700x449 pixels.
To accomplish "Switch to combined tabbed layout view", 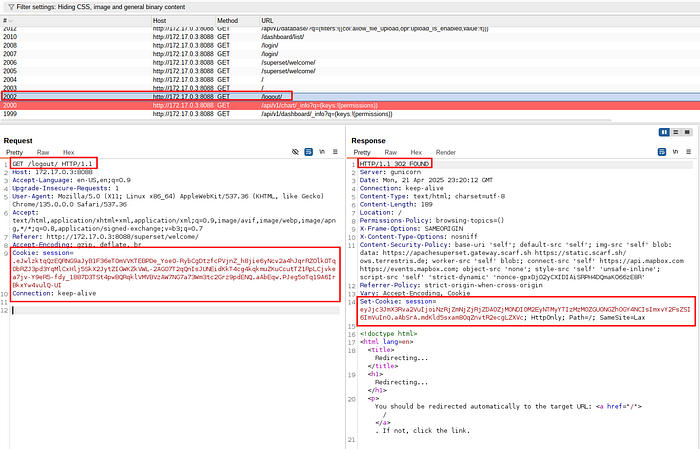I will tap(687, 132).
